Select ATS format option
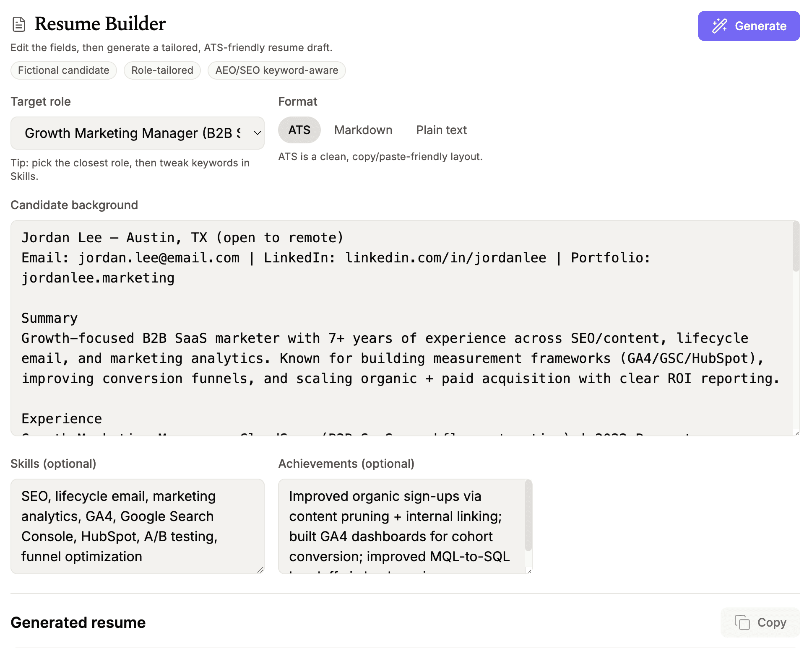Image resolution: width=812 pixels, height=648 pixels. click(299, 130)
